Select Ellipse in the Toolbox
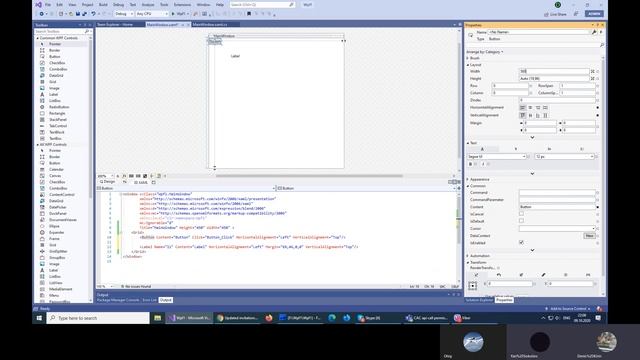 (x=54, y=226)
